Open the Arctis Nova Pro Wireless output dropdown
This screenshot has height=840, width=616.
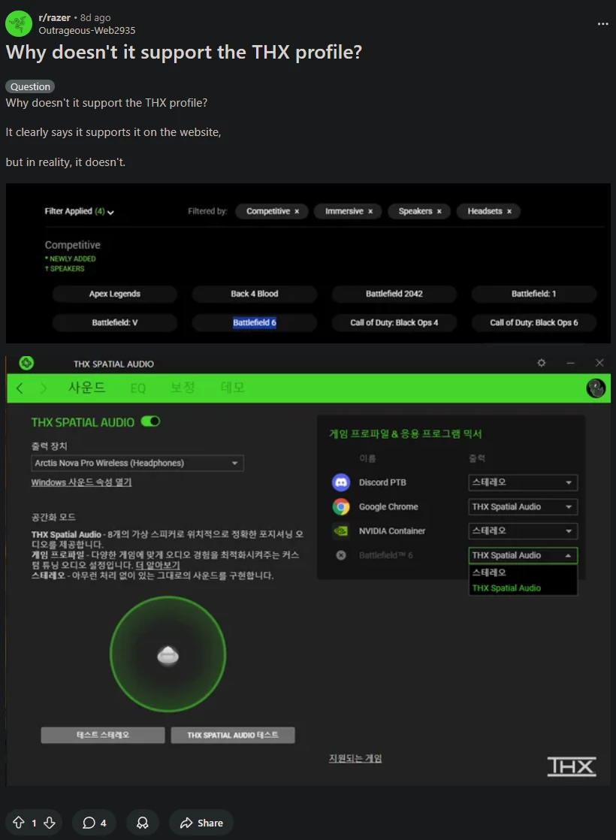[137, 463]
